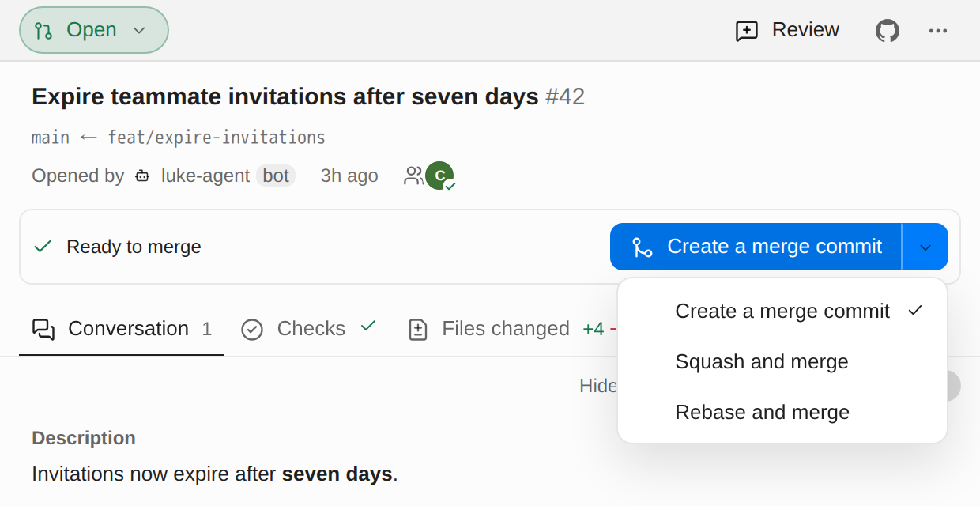Click the main base branch name
980x506 pixels.
51,138
